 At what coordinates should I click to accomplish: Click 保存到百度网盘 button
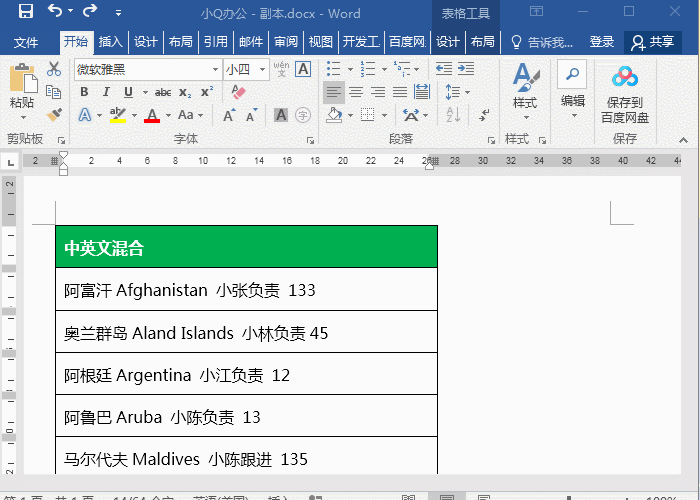(625, 95)
